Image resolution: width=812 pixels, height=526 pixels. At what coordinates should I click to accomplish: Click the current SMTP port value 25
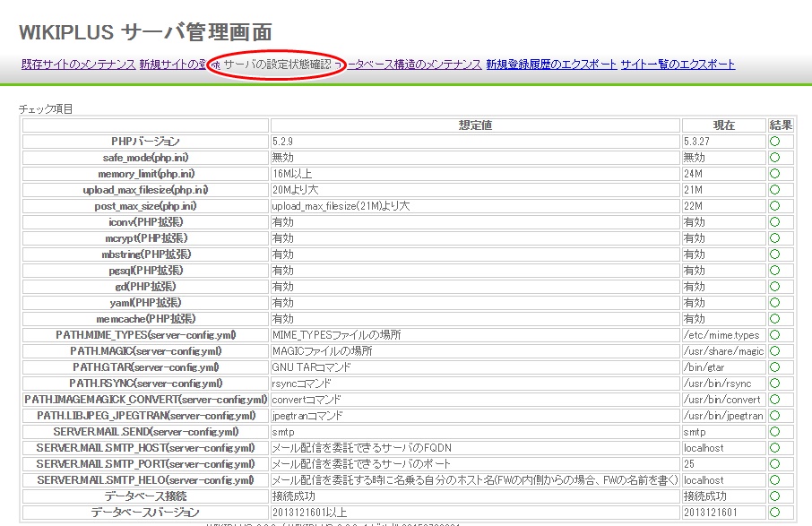(x=689, y=464)
